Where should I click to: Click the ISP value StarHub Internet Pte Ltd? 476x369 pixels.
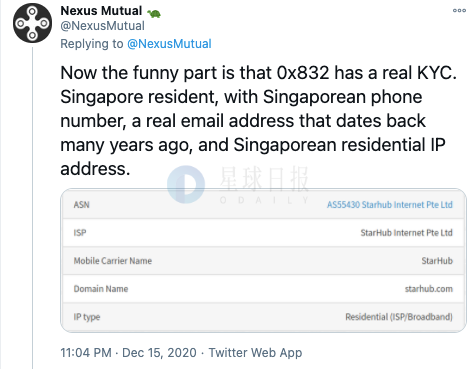(406, 233)
